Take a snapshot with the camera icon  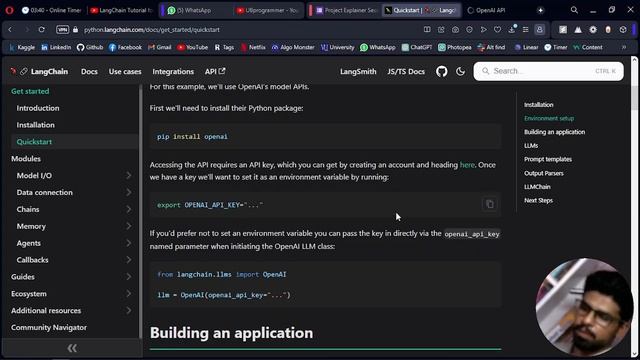click(x=455, y=29)
